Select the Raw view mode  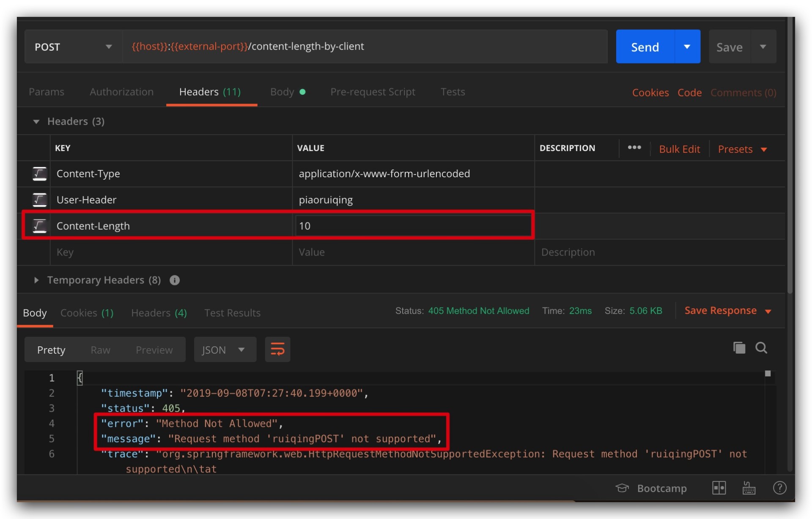point(100,350)
